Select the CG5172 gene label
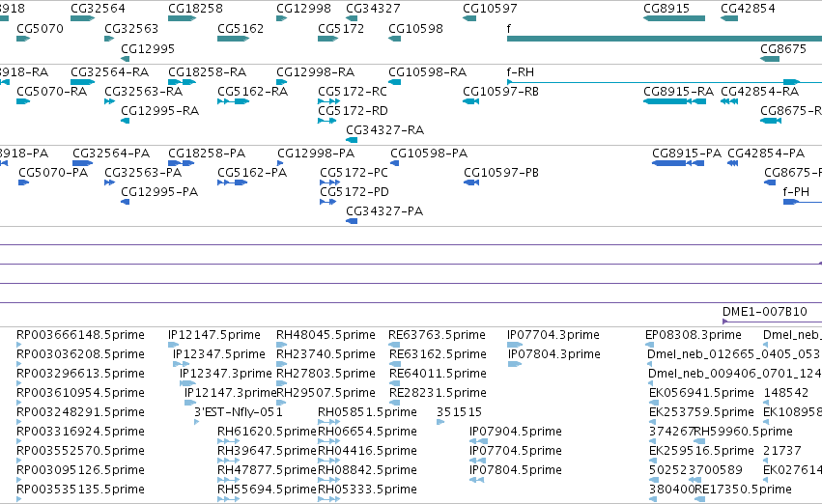This screenshot has height=504, width=822. point(341,29)
